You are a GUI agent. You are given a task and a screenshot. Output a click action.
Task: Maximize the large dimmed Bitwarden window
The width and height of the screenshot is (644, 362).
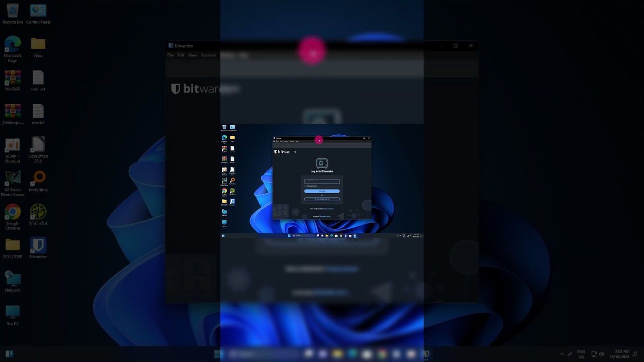pos(455,46)
